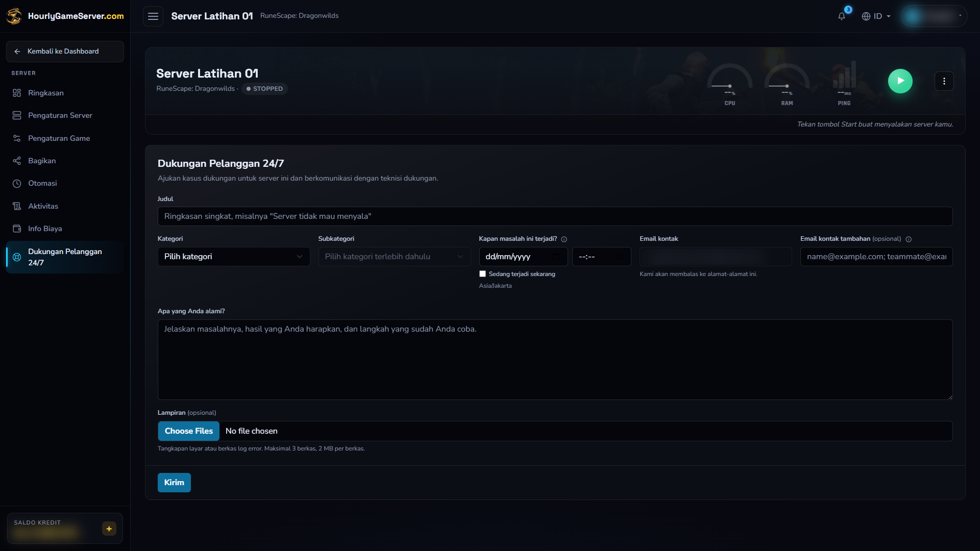Click the STOPPED status badge

click(x=264, y=89)
